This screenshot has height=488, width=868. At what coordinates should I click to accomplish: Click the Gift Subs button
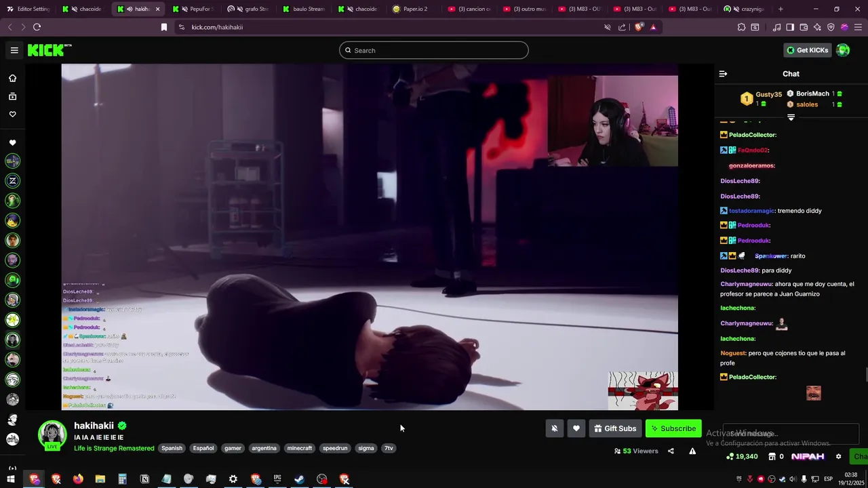[615, 428]
